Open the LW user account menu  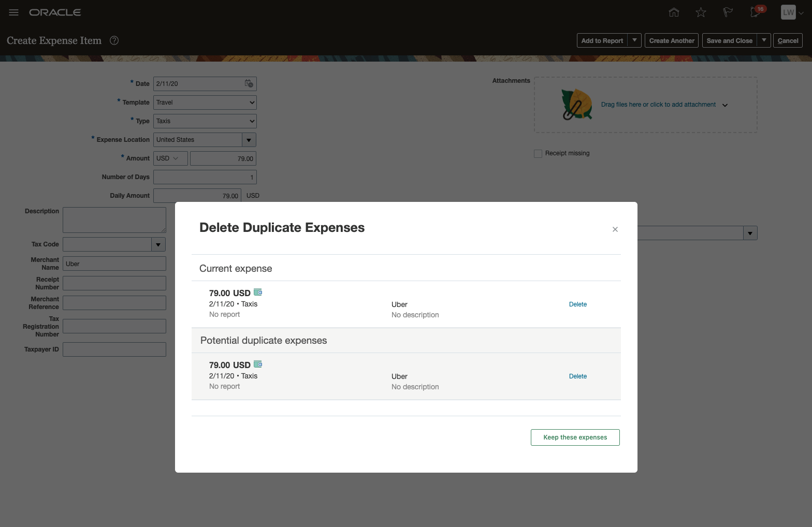792,12
